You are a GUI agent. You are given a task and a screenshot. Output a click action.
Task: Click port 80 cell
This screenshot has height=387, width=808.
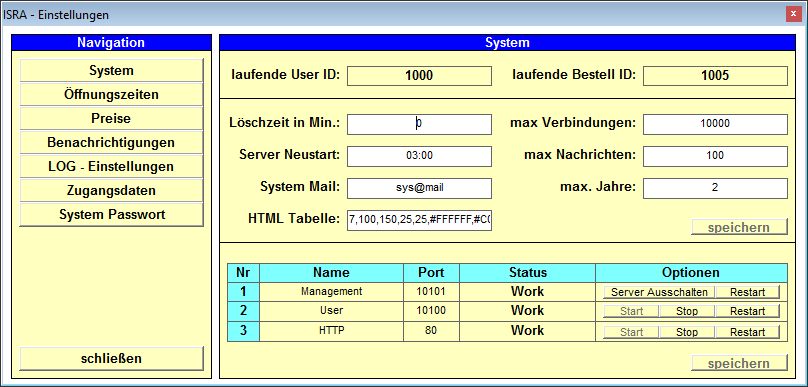pos(431,331)
